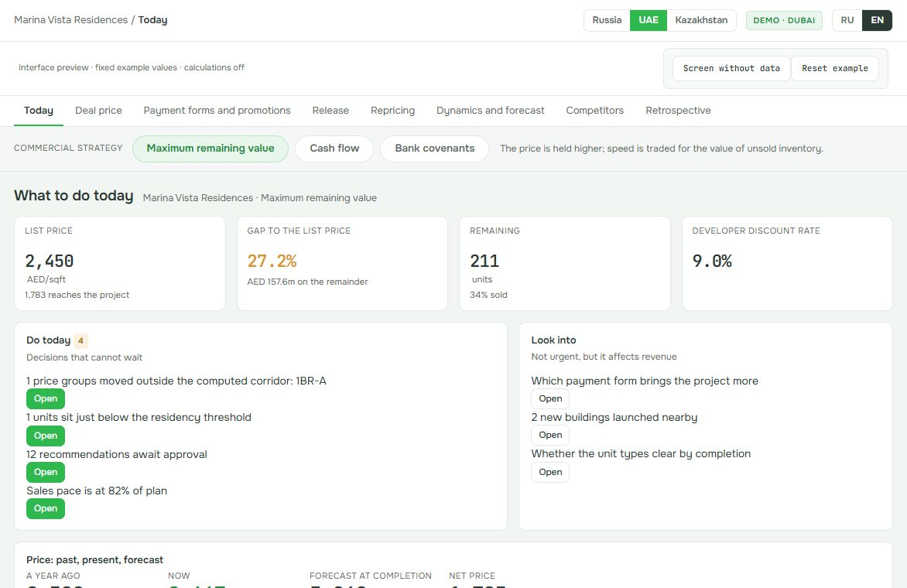Viewport: 907px width, 588px height.
Task: Open the 2 new buildings launched nearby item
Action: pos(550,436)
